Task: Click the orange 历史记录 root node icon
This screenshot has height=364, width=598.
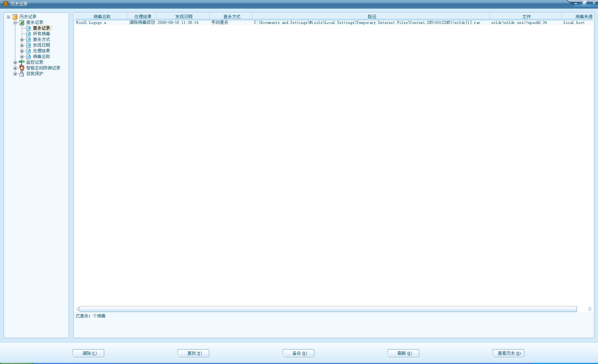Action: tap(15, 17)
